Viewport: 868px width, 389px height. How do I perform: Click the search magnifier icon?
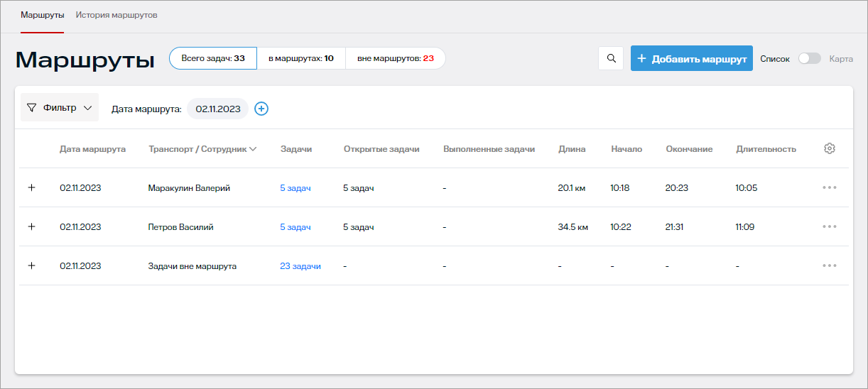tap(611, 58)
